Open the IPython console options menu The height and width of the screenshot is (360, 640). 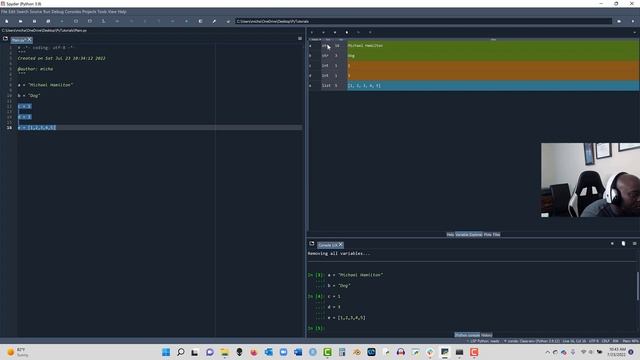635,244
